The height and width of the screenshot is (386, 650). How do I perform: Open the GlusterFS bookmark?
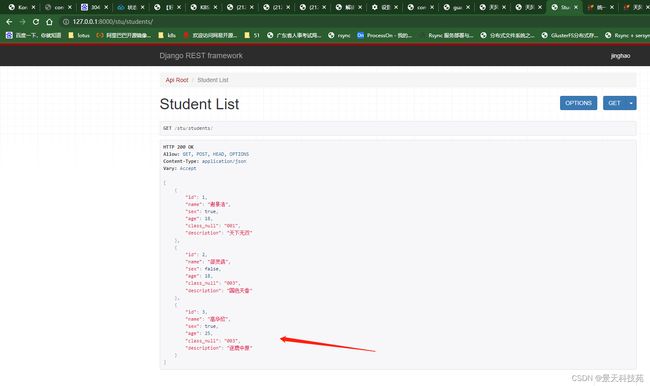[x=570, y=36]
